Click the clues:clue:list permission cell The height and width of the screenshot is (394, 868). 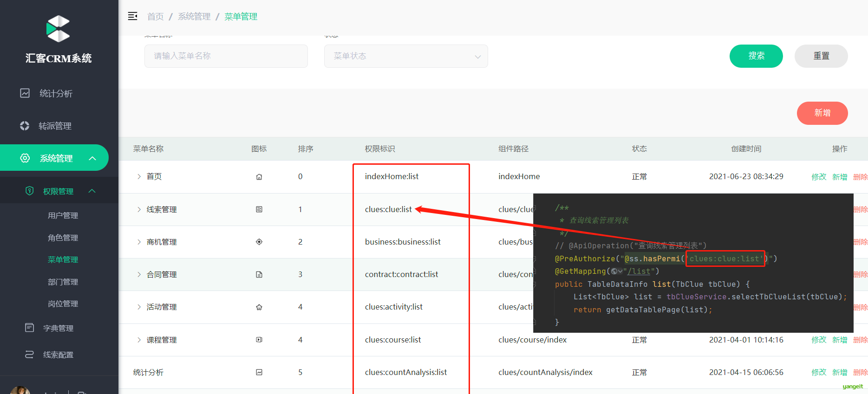[388, 209]
